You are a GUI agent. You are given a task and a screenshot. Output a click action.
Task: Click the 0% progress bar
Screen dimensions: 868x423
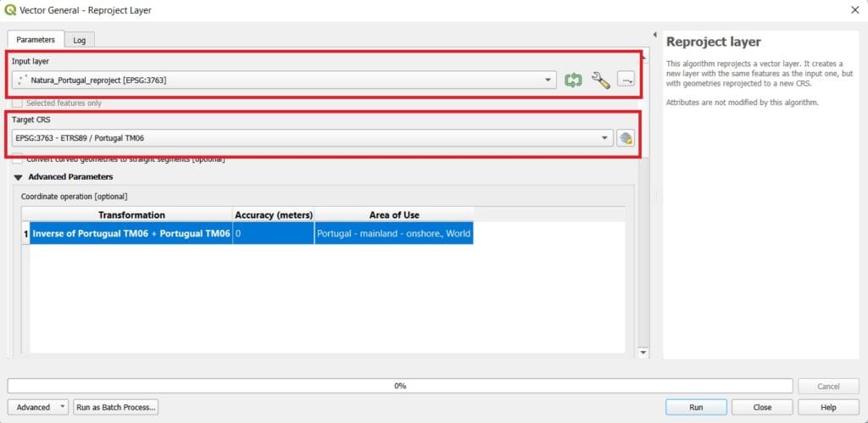coord(400,386)
